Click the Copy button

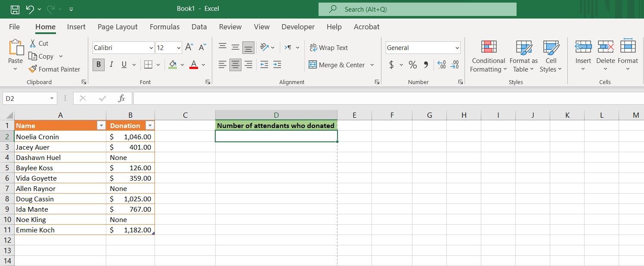point(41,56)
